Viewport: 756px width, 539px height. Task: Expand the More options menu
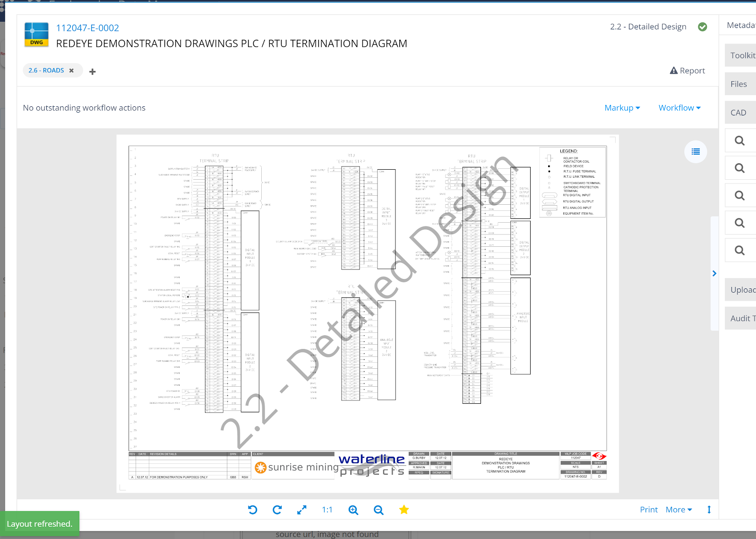coord(679,510)
